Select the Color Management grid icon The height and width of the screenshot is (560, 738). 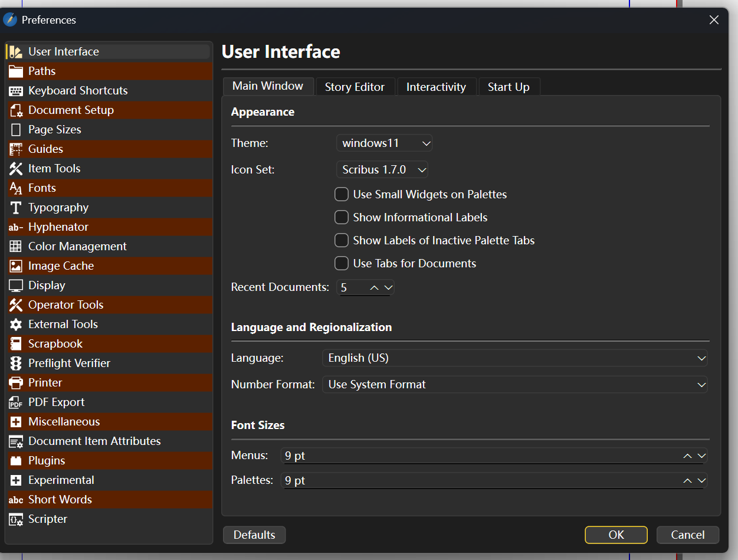tap(16, 247)
